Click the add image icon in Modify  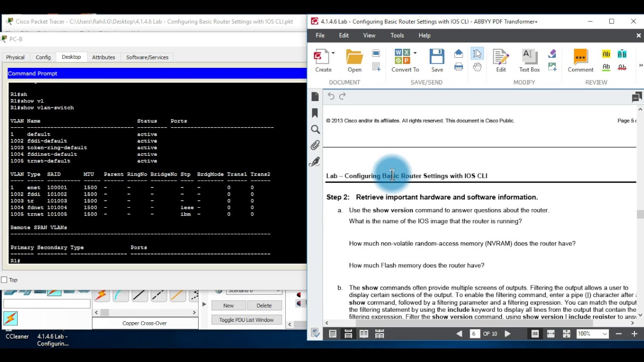pos(552,67)
